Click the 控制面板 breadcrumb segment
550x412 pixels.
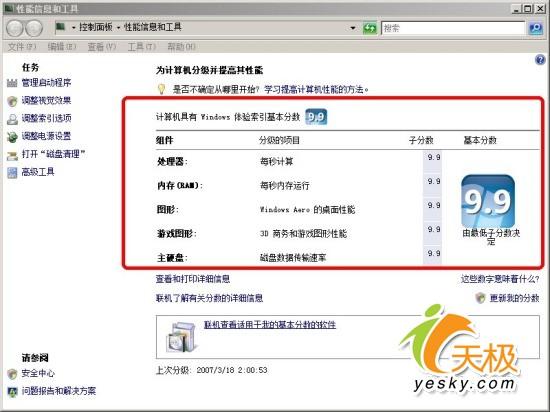point(96,27)
